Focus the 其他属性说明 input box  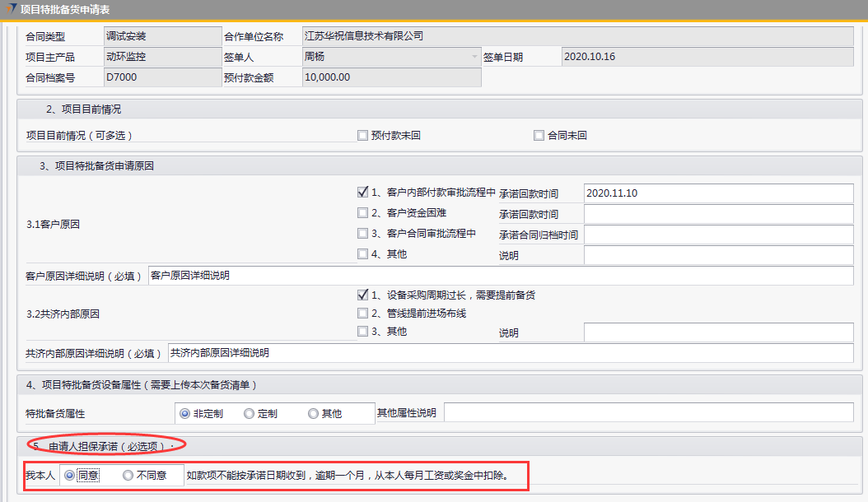click(x=648, y=412)
